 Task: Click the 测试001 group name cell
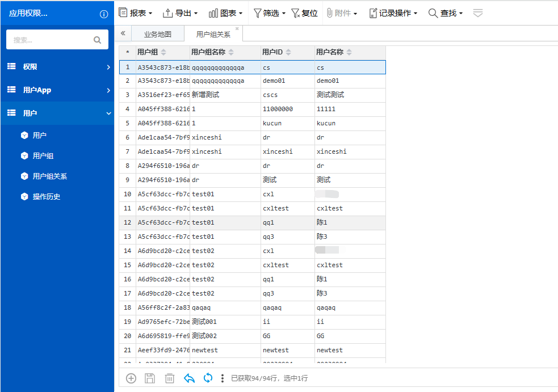click(x=225, y=322)
